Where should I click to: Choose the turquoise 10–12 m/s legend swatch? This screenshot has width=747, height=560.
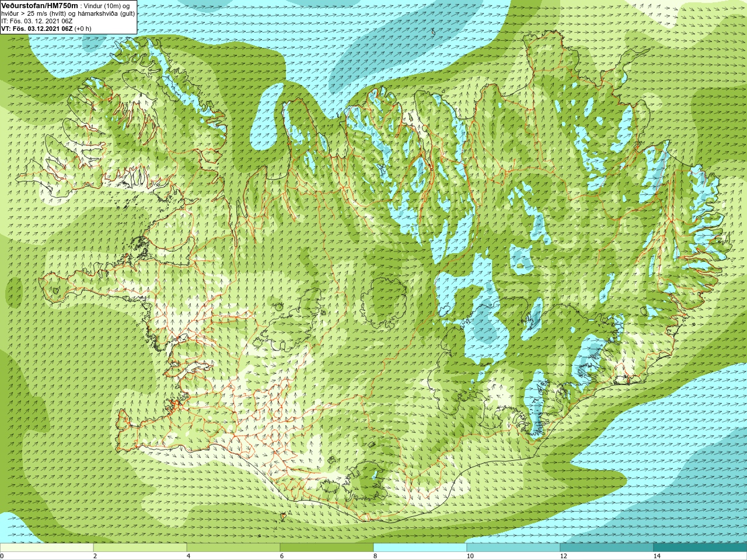point(514,548)
